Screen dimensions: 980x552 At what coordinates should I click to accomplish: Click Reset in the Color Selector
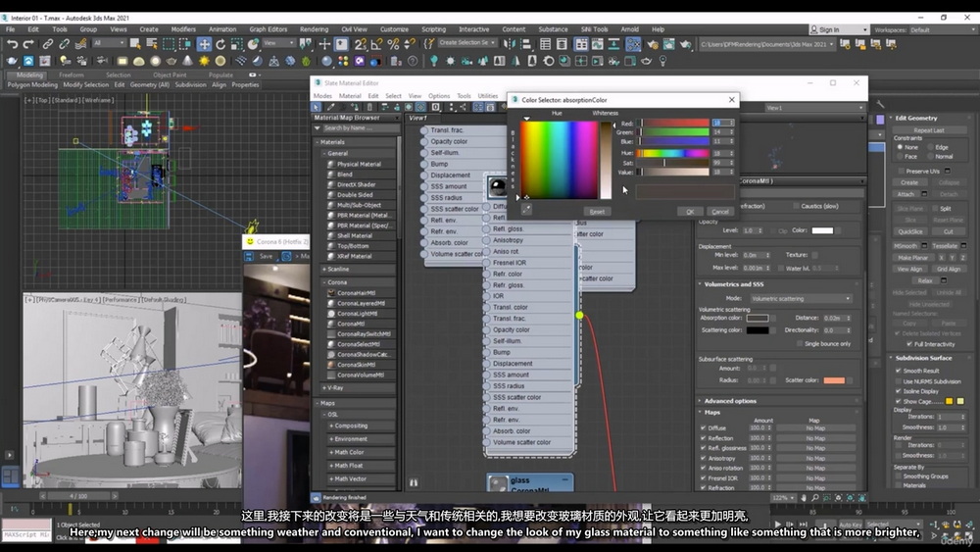tap(597, 212)
